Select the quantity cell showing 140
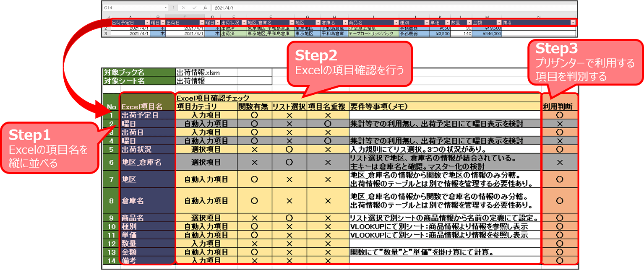This screenshot has height=270, width=644. [x=461, y=34]
